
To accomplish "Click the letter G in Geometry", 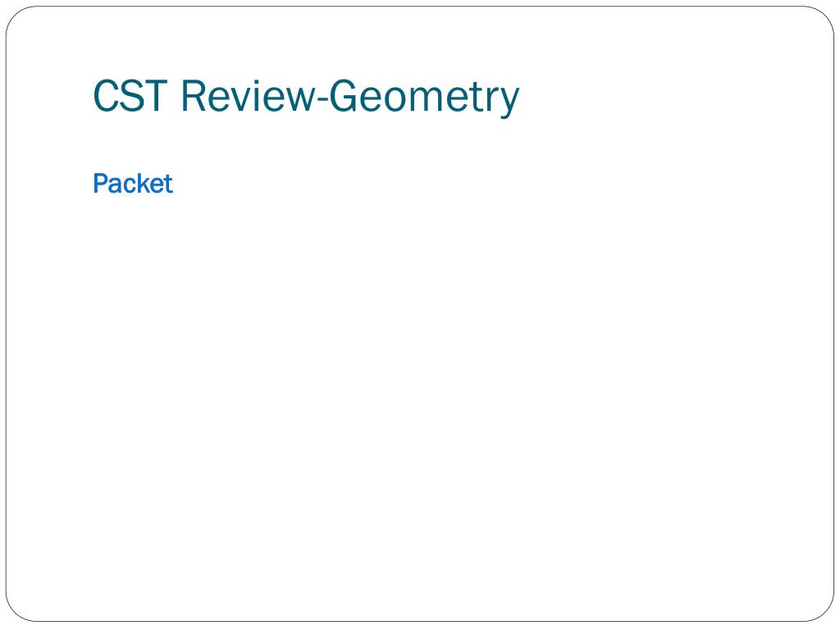I will tap(342, 96).
